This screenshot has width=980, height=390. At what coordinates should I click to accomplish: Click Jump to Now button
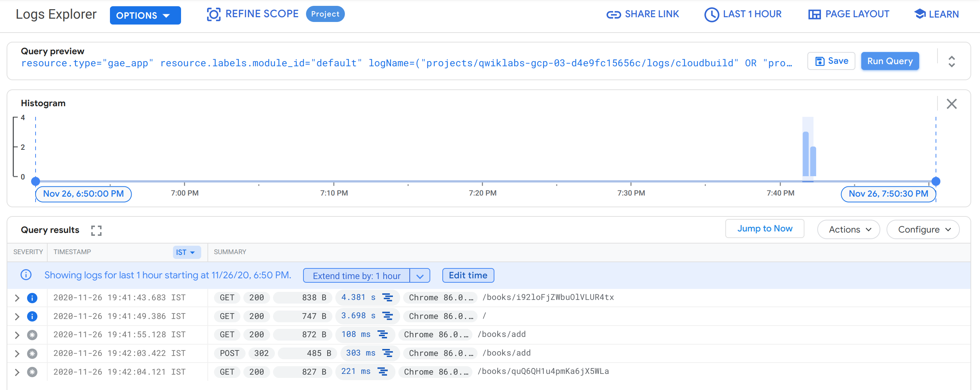pos(764,229)
